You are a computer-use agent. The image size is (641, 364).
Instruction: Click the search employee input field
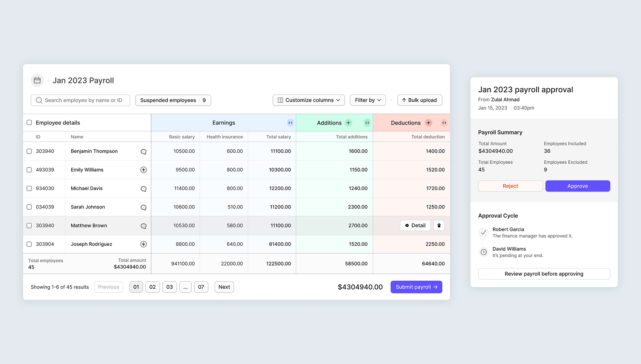(80, 100)
